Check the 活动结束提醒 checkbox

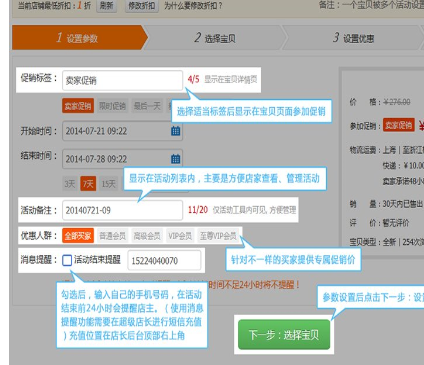pyautogui.click(x=67, y=260)
